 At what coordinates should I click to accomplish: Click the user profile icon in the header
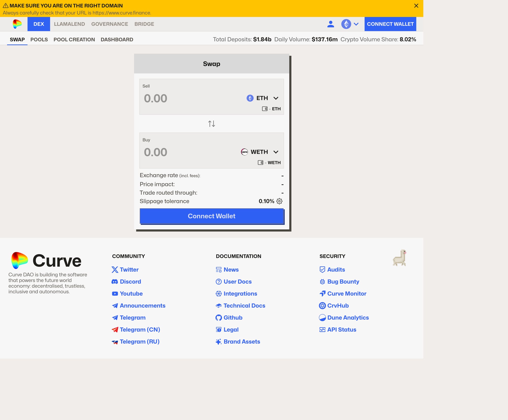tap(330, 24)
